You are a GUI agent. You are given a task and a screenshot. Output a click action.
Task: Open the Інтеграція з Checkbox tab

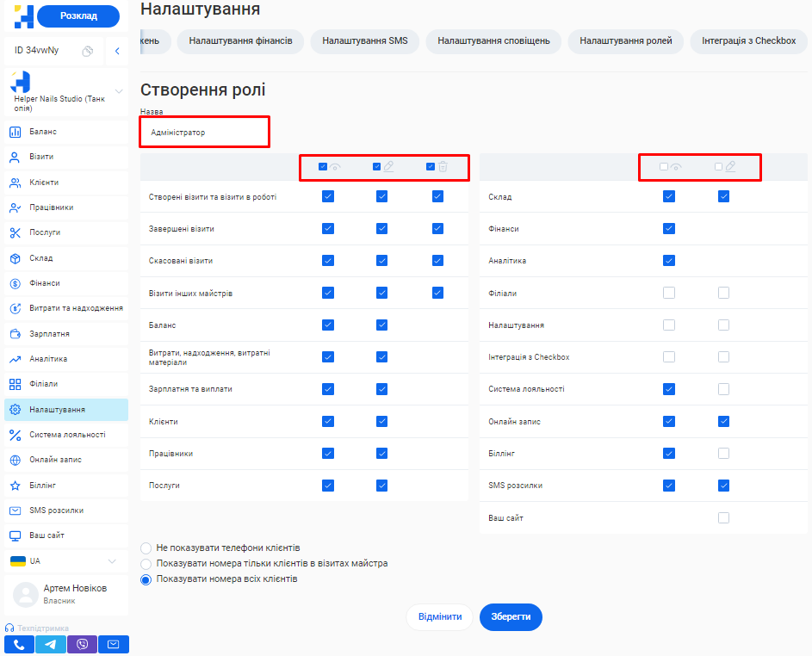748,41
